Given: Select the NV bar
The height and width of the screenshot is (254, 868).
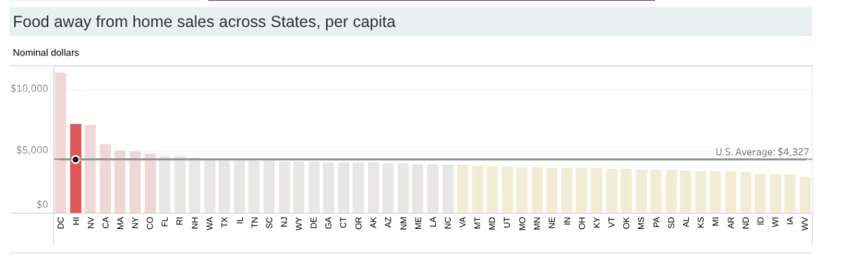Looking at the screenshot, I should [90, 169].
